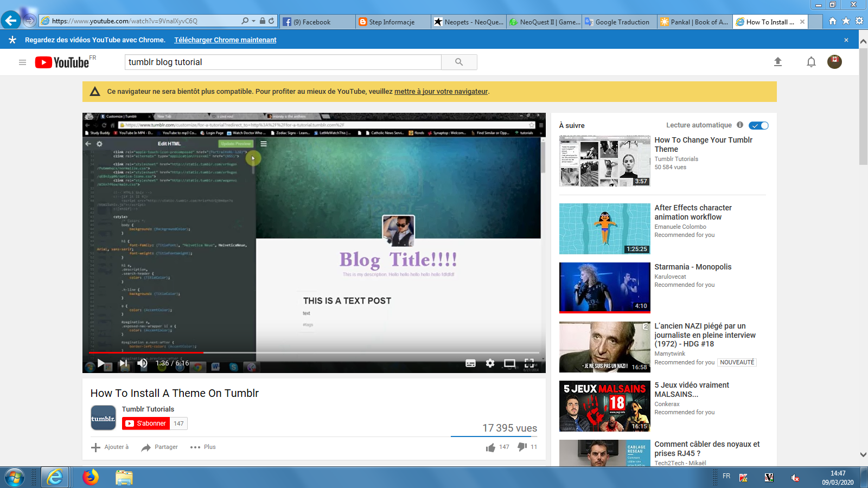Screen dimensions: 868x488
Task: Open the YouTube hamburger guide menu
Action: coord(22,62)
